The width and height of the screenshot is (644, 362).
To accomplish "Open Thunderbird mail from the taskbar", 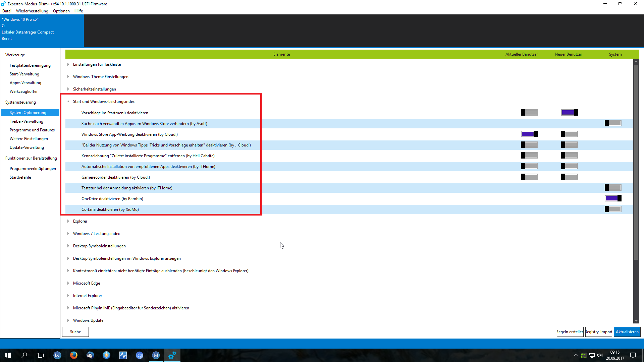I will pos(90,355).
